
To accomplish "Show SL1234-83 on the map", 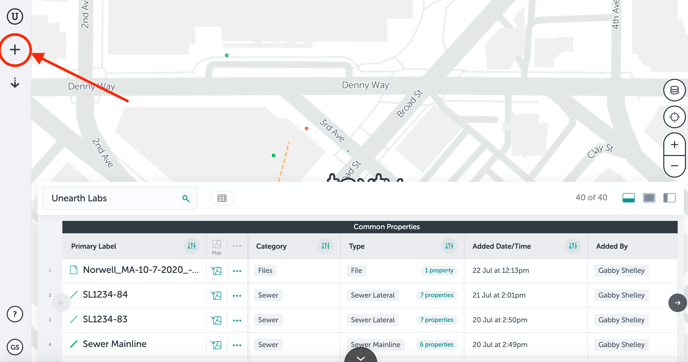I will pyautogui.click(x=216, y=320).
